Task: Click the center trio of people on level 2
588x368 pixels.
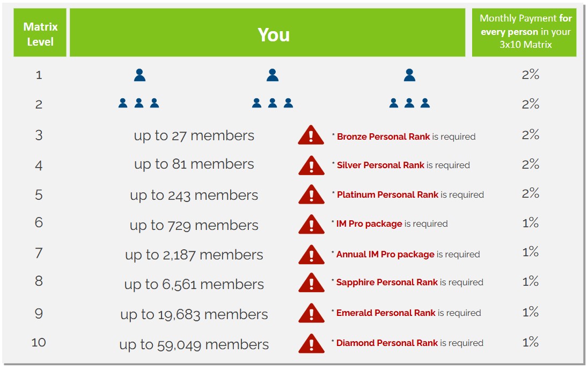Action: [273, 103]
